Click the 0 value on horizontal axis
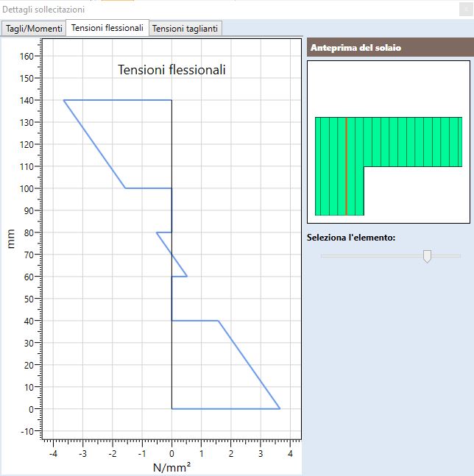 [172, 454]
